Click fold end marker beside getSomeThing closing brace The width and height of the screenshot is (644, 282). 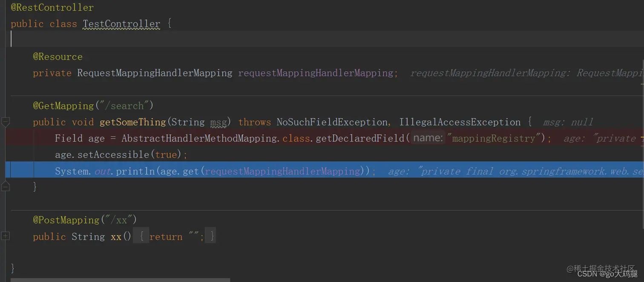[5, 186]
